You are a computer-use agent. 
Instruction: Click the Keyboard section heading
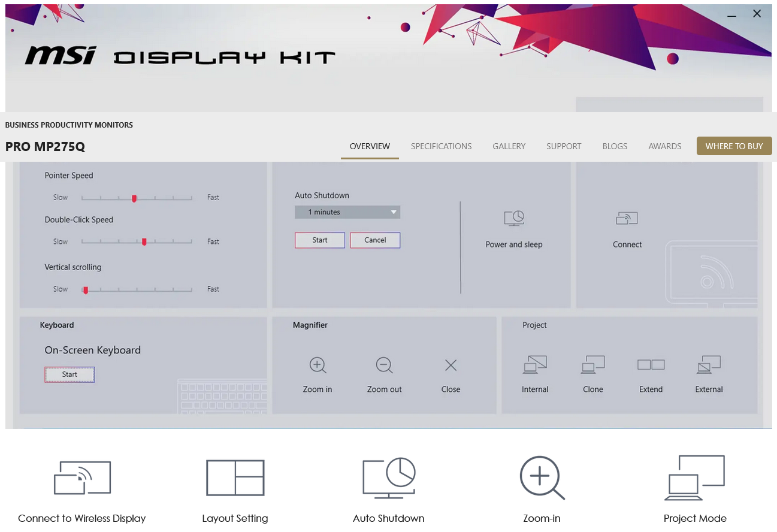(57, 325)
